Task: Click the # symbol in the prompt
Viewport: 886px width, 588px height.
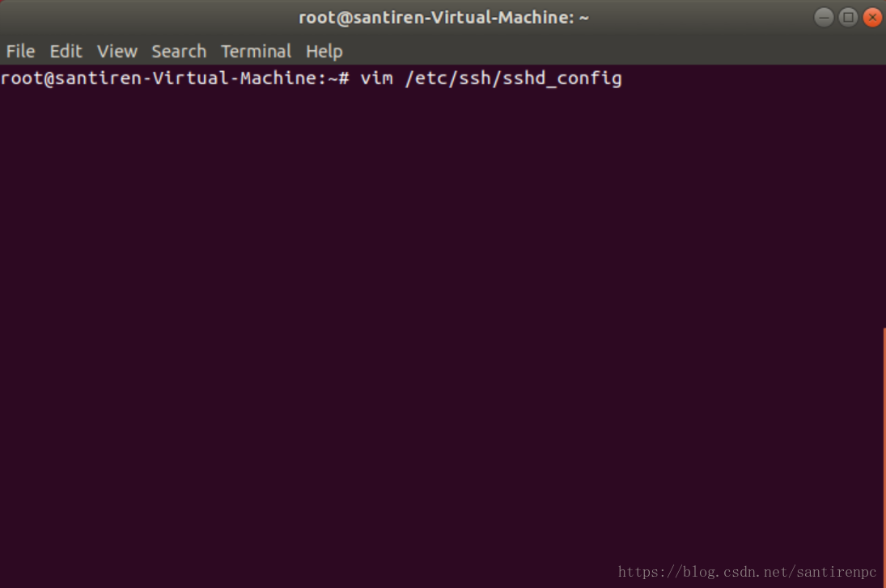Action: 346,78
